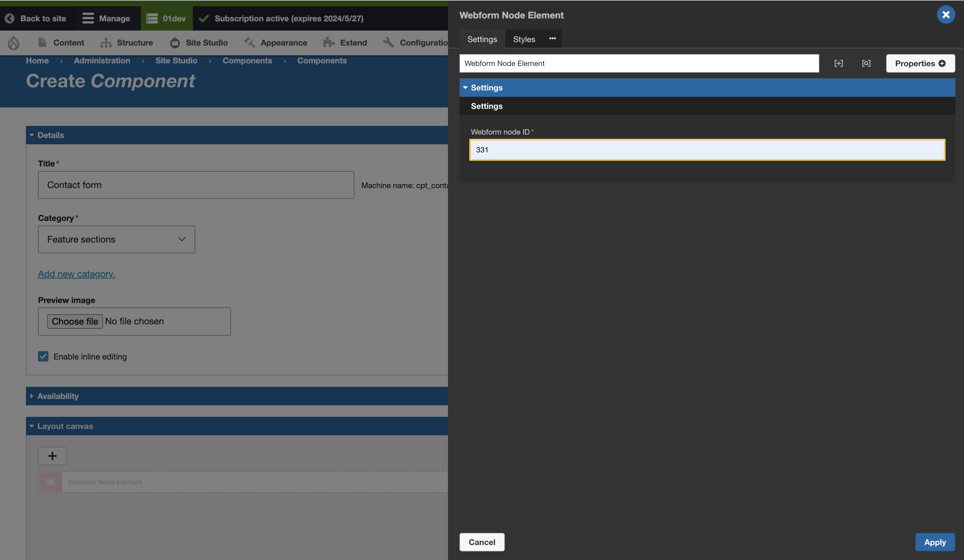Image resolution: width=964 pixels, height=560 pixels.
Task: Click Choose file for preview image
Action: coord(75,321)
